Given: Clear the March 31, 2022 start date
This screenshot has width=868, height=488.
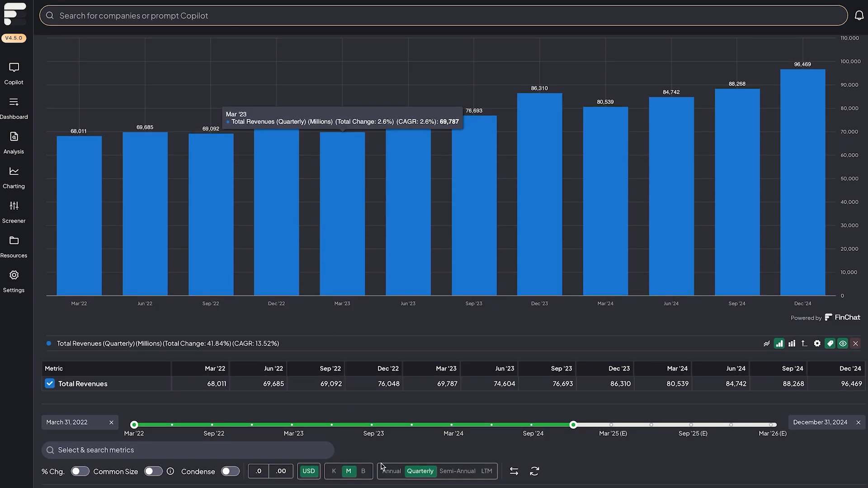Looking at the screenshot, I should coord(111,422).
